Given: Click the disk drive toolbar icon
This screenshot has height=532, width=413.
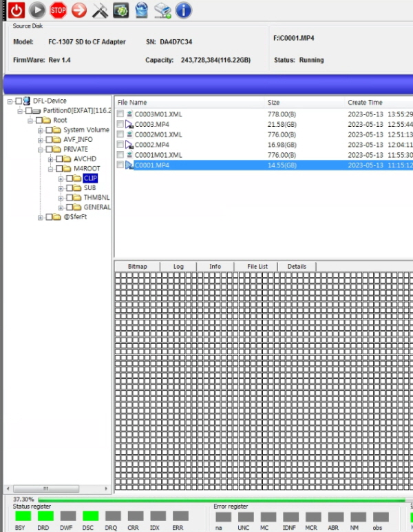Looking at the screenshot, I should 162,10.
